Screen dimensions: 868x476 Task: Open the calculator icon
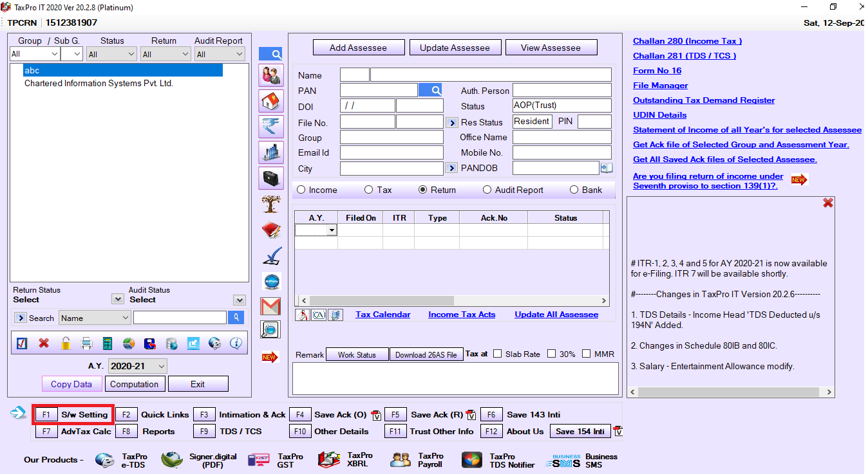[x=108, y=343]
